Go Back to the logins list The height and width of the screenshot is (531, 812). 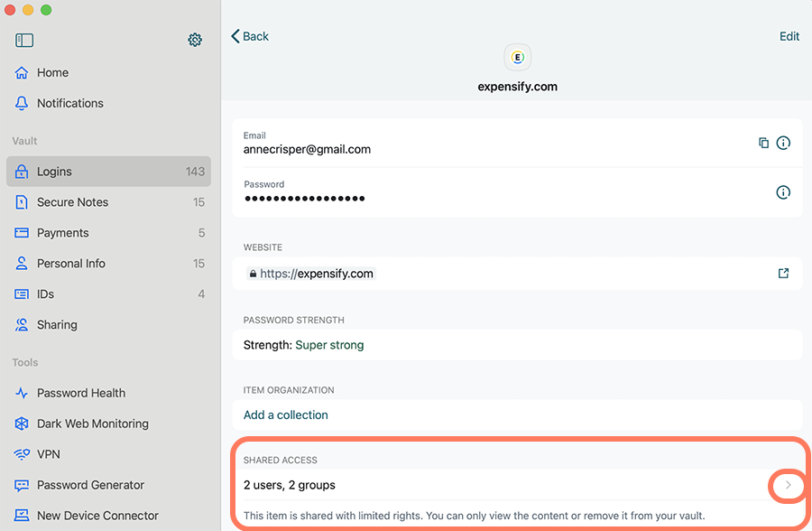[x=250, y=36]
